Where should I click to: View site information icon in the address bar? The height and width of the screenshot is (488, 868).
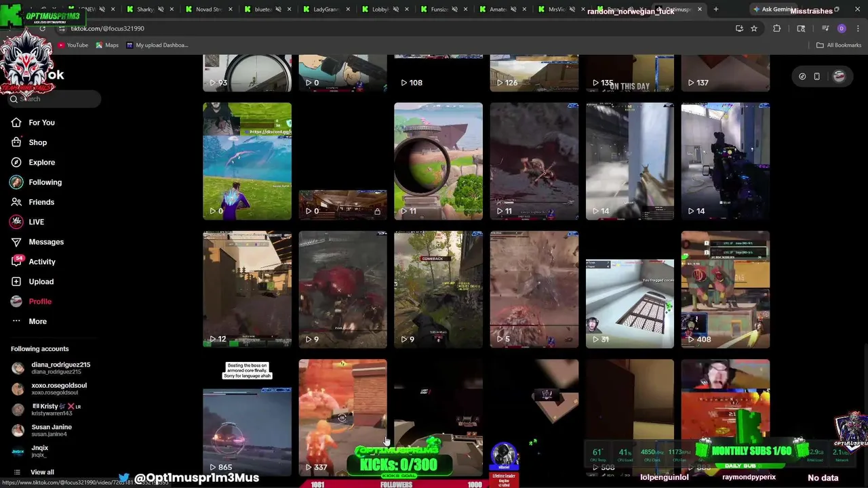62,28
